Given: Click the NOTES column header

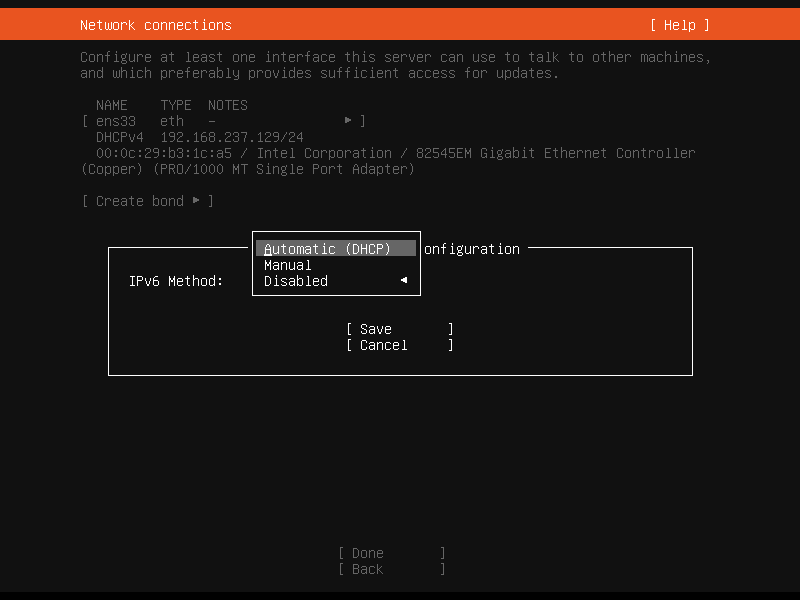Looking at the screenshot, I should [x=228, y=105].
